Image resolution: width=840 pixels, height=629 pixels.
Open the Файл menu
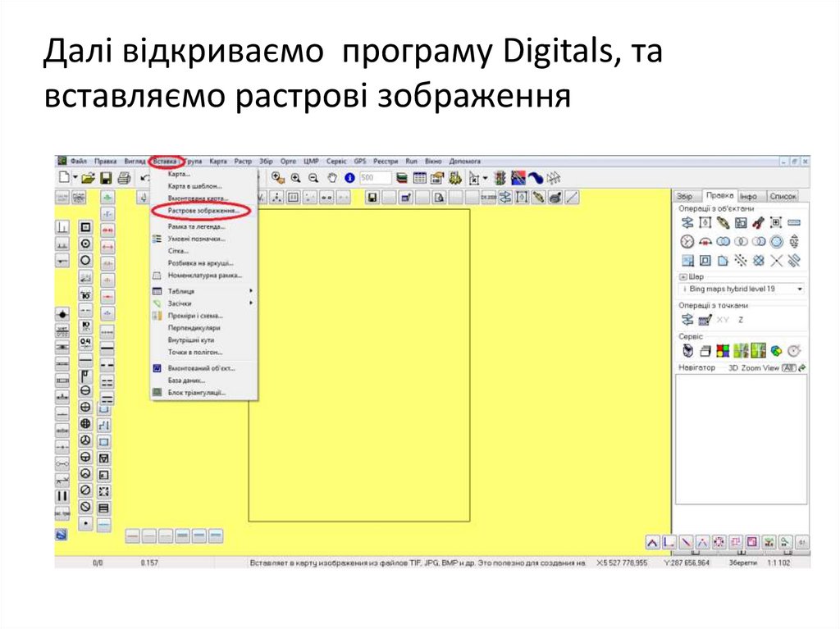coord(79,162)
